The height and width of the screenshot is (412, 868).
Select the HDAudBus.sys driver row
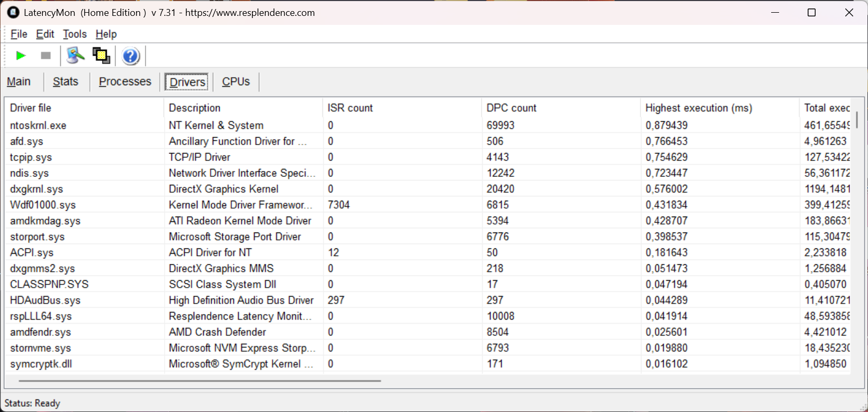pyautogui.click(x=45, y=300)
